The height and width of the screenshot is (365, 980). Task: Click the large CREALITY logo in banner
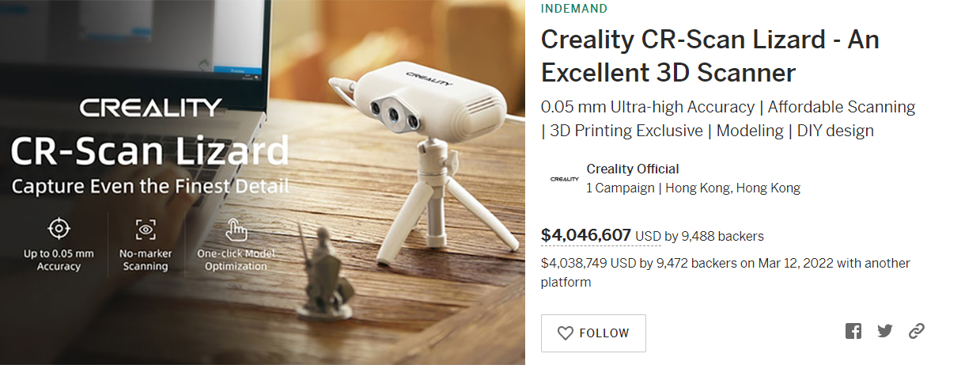(150, 108)
